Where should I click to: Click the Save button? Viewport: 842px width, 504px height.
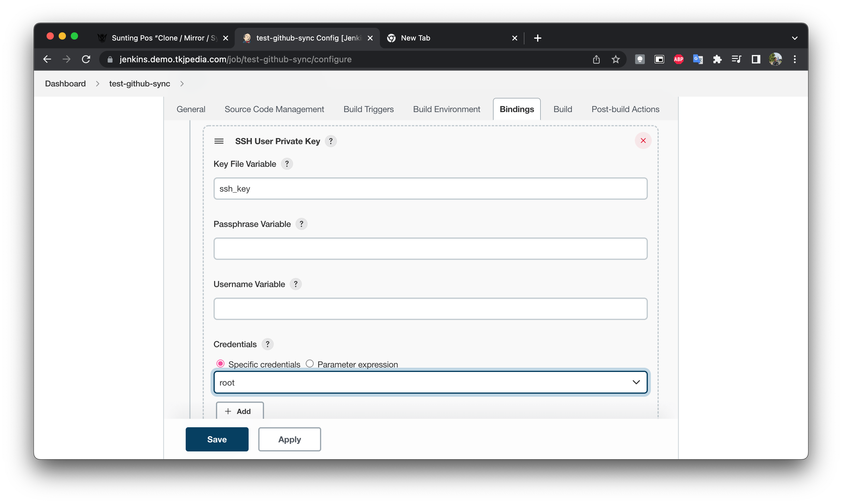point(217,439)
